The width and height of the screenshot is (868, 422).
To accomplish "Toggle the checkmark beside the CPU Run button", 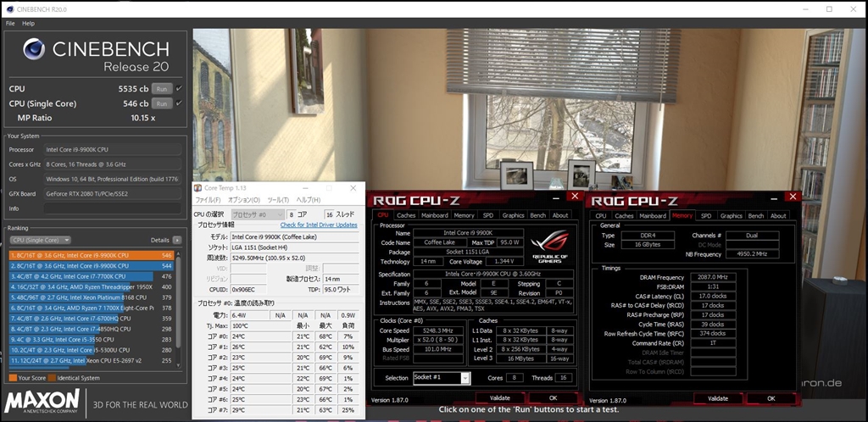I will pos(179,88).
